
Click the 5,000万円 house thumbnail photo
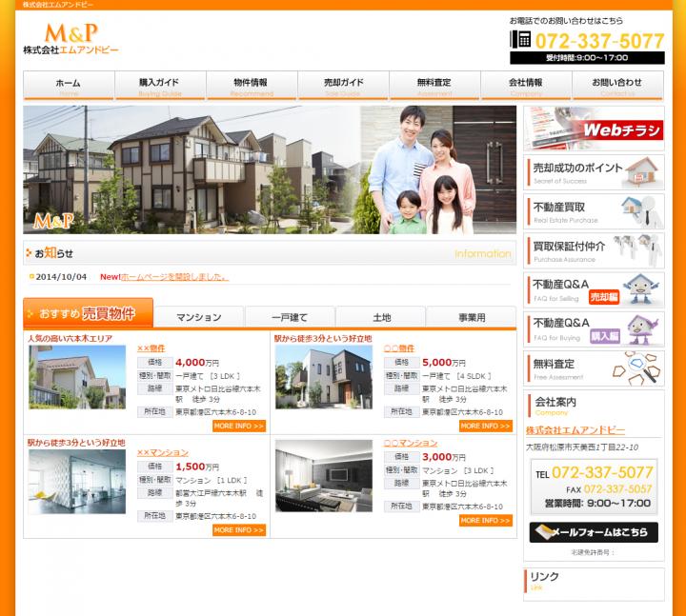(323, 377)
